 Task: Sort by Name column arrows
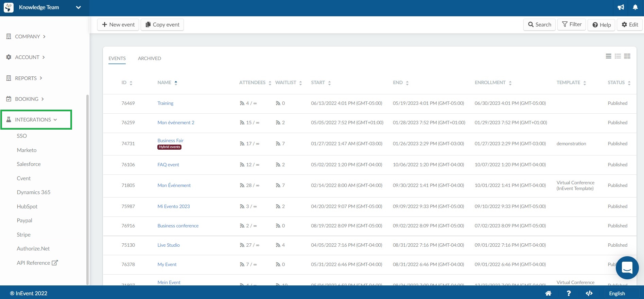(x=176, y=83)
